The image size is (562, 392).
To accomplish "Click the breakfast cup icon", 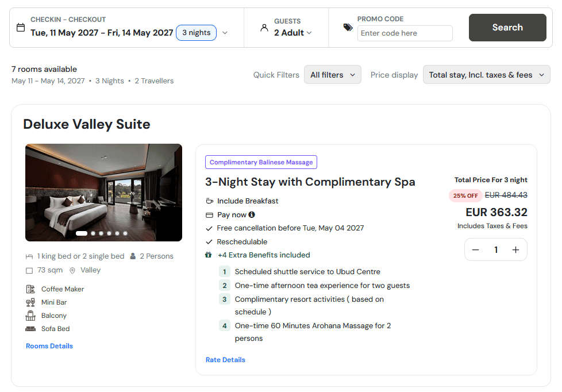I will coord(209,201).
